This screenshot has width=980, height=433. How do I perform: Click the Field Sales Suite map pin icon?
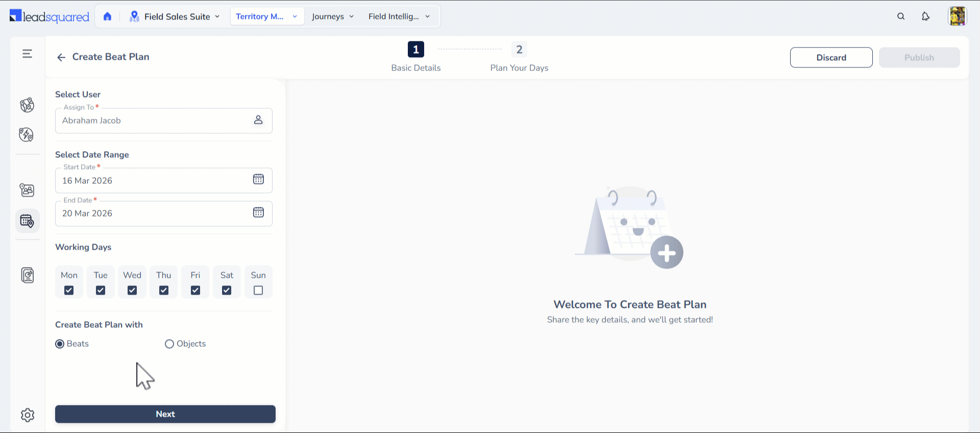point(134,16)
